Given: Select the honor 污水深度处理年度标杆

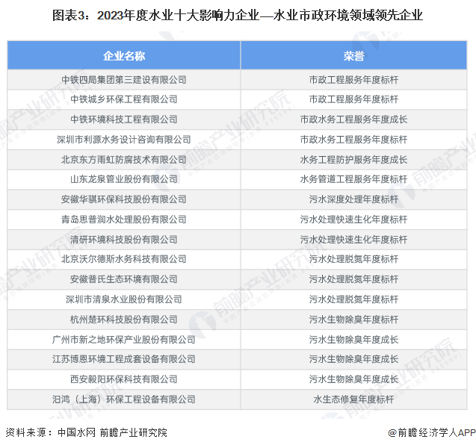Looking at the screenshot, I should point(353,199).
